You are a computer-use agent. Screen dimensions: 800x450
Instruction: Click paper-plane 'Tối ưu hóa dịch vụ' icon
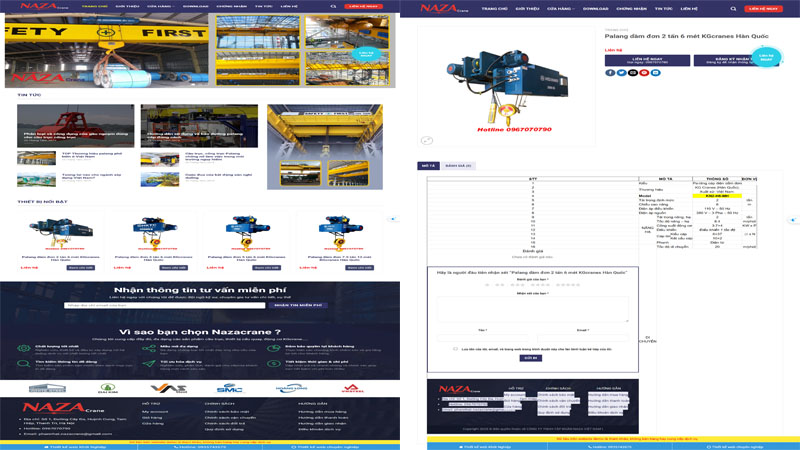(148, 364)
